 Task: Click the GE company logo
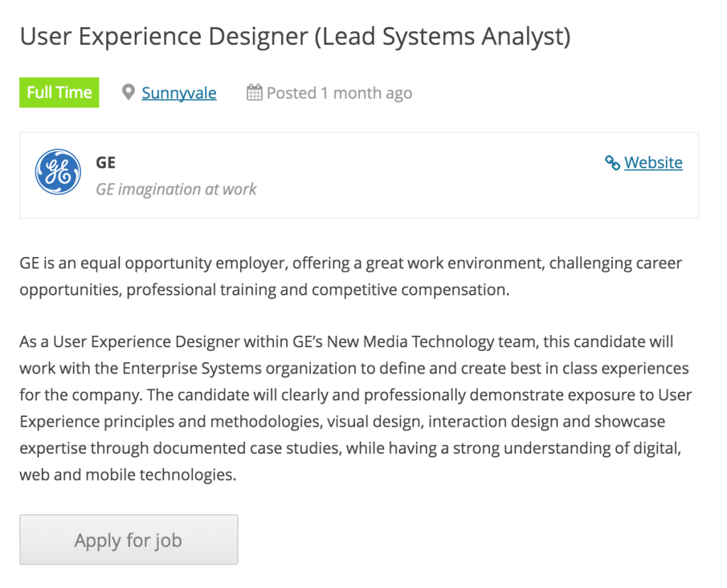click(58, 172)
